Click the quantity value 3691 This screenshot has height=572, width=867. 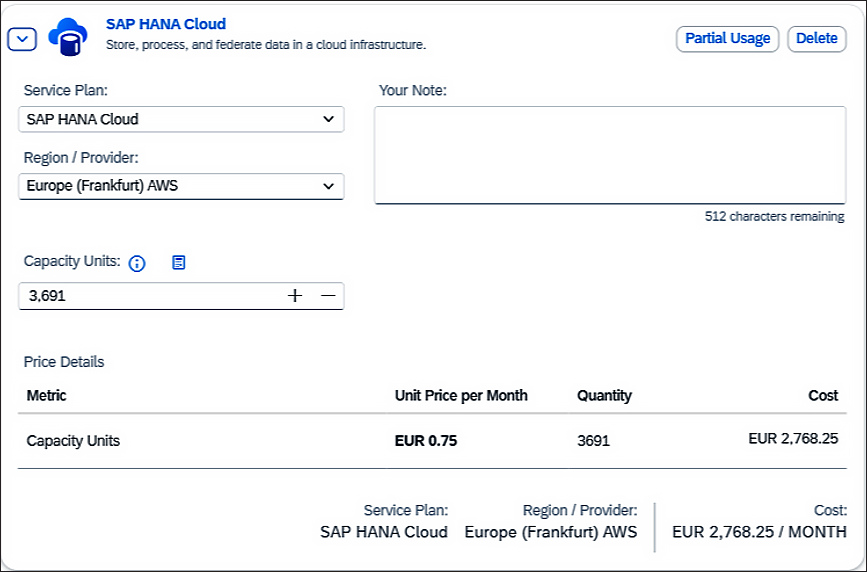[x=593, y=441]
